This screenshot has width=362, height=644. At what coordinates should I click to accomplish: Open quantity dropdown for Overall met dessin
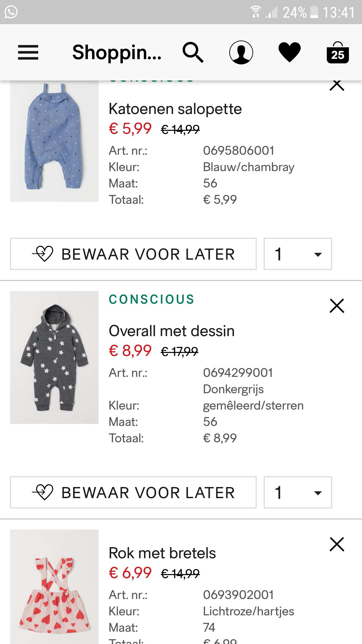click(298, 492)
